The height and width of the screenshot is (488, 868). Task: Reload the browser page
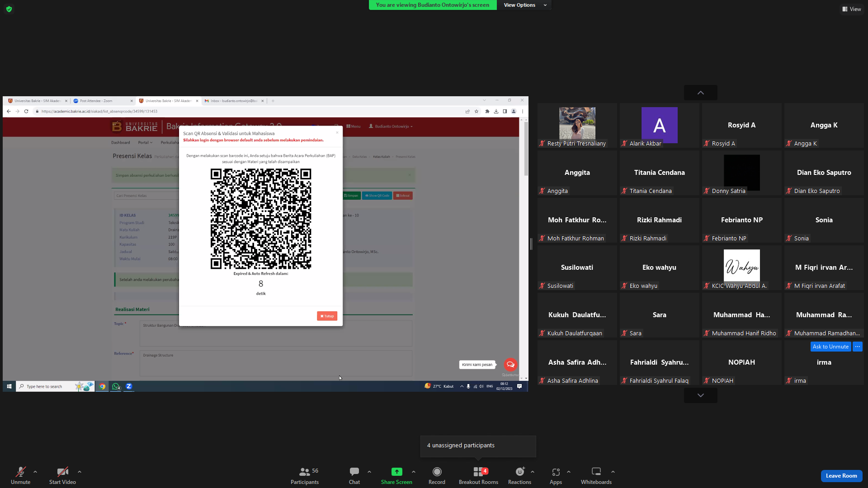click(x=26, y=111)
